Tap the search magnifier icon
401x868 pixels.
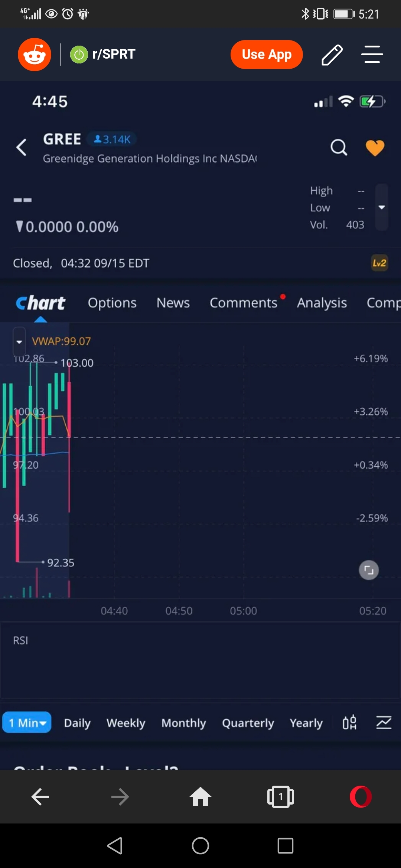(x=339, y=148)
